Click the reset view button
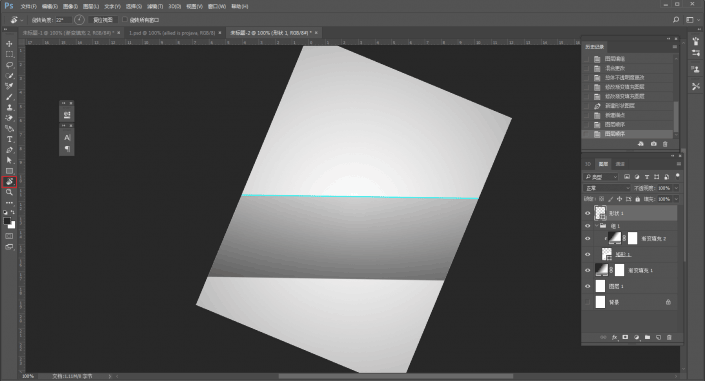 pyautogui.click(x=103, y=20)
